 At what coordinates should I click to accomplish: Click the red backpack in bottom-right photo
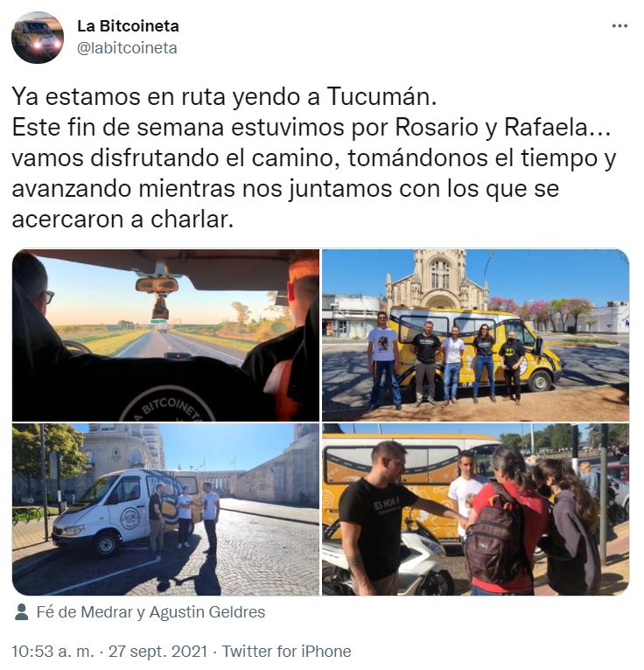(494, 537)
